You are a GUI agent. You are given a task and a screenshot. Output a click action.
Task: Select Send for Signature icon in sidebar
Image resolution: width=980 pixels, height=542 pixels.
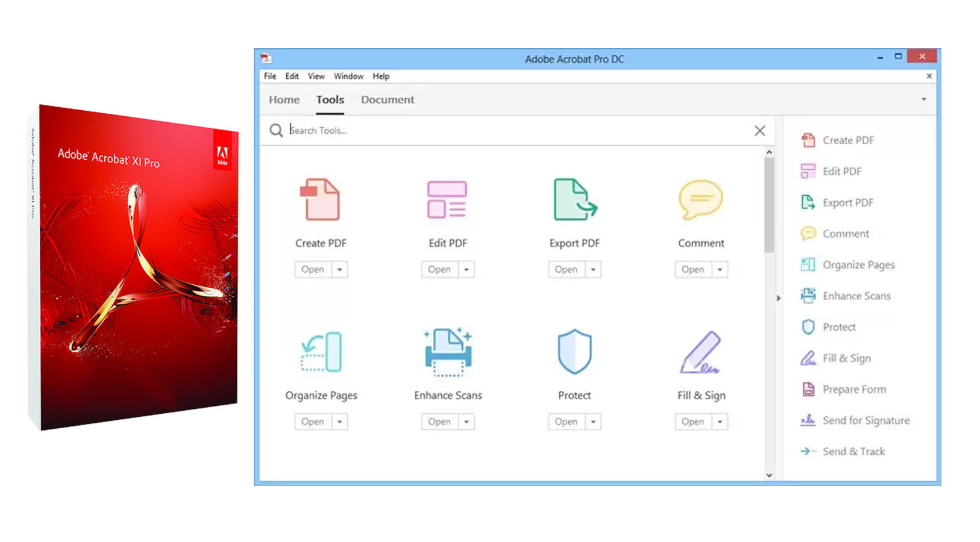[808, 420]
